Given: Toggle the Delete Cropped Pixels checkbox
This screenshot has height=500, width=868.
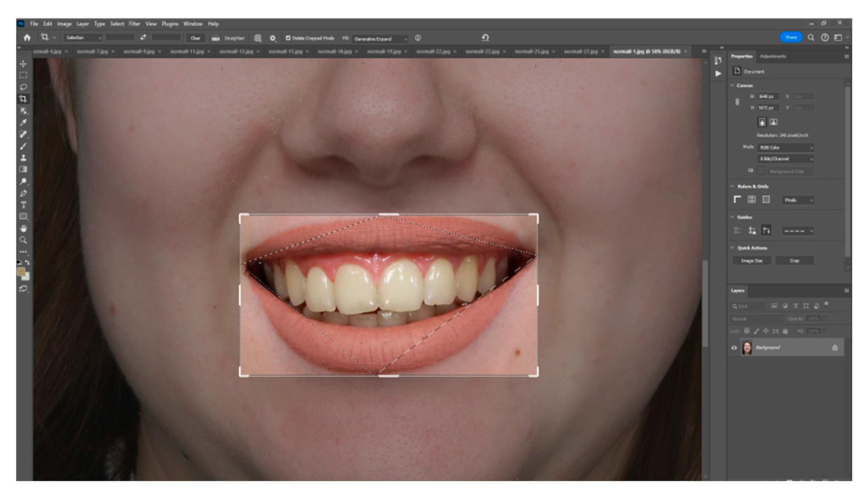Looking at the screenshot, I should click(x=288, y=38).
